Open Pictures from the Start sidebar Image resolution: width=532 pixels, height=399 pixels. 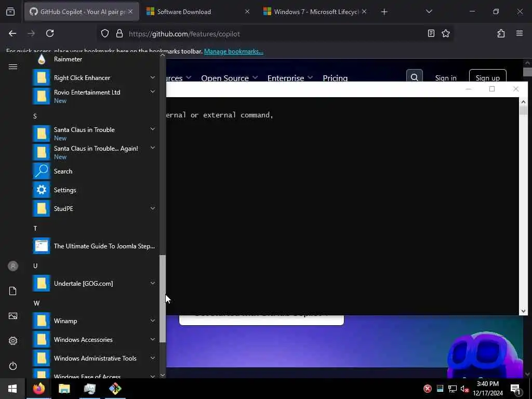tap(13, 316)
